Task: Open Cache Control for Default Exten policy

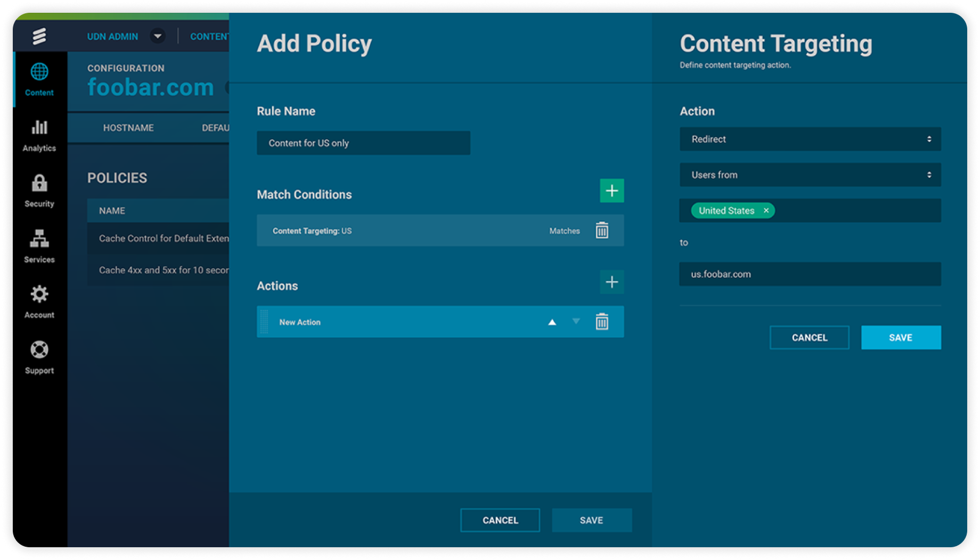Action: click(159, 238)
